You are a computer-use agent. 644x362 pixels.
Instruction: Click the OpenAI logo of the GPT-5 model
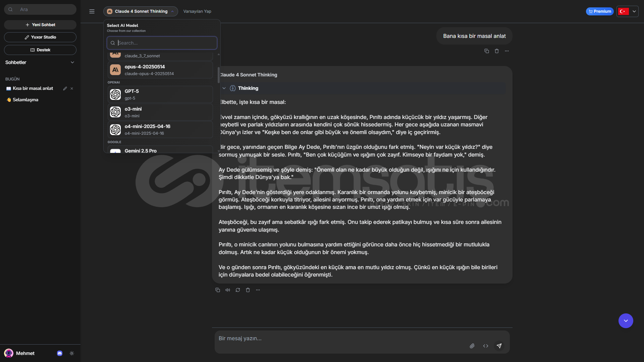click(x=115, y=95)
